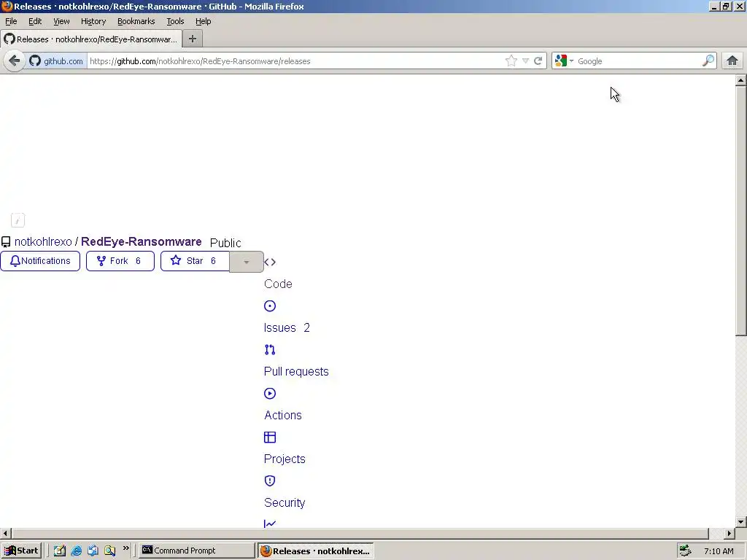Image resolution: width=747 pixels, height=560 pixels.
Task: Click the Security shield icon
Action: click(x=270, y=481)
